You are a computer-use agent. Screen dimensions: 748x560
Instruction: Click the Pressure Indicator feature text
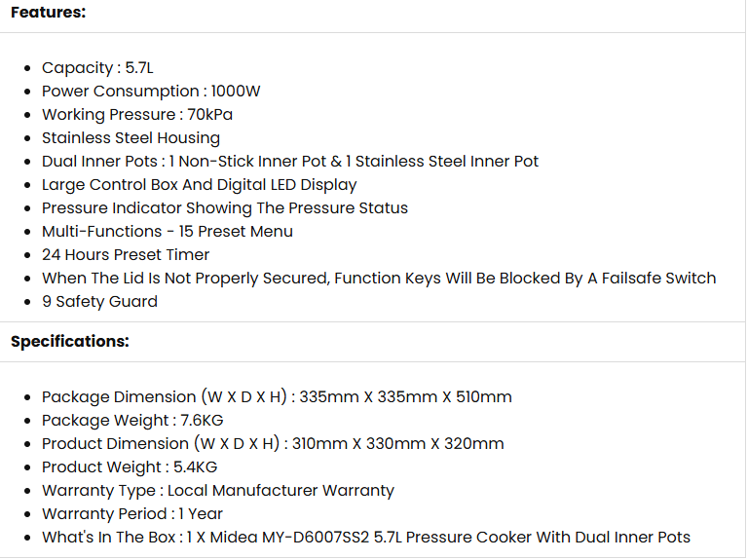pos(225,208)
